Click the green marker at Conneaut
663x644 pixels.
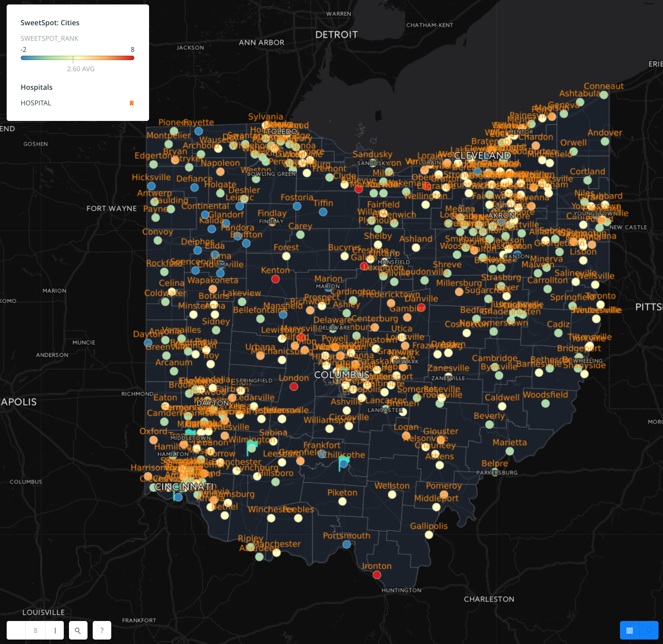pos(604,95)
